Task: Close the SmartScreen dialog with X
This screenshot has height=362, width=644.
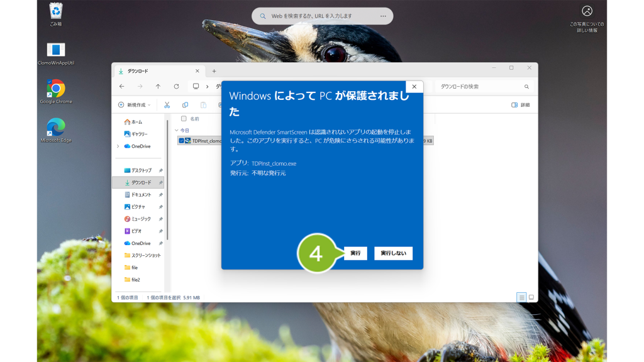Action: 414,87
